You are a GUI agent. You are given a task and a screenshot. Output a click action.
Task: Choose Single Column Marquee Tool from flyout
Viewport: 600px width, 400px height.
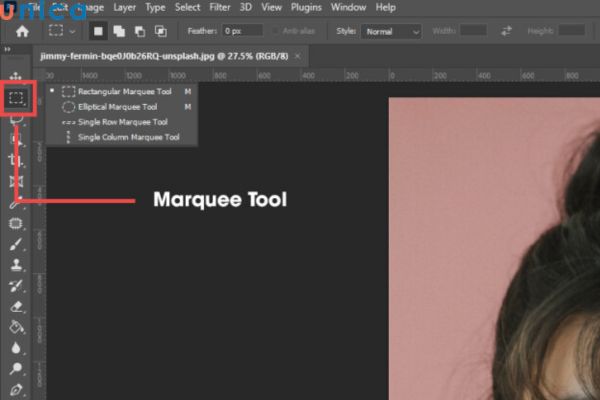128,136
